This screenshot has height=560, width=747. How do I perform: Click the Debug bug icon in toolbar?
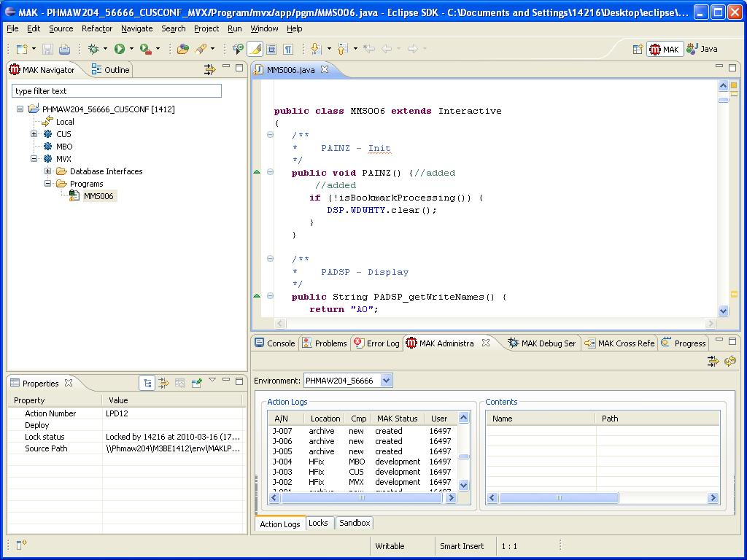coord(93,49)
